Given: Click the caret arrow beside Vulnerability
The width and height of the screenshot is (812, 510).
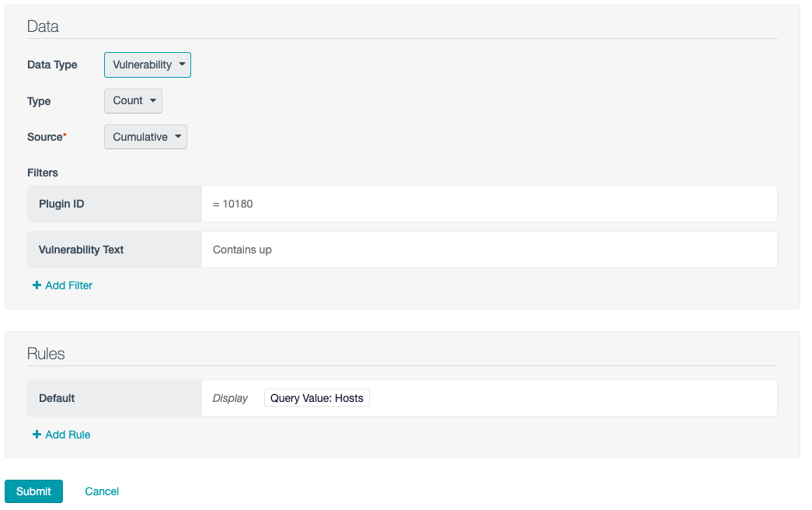Looking at the screenshot, I should [182, 65].
